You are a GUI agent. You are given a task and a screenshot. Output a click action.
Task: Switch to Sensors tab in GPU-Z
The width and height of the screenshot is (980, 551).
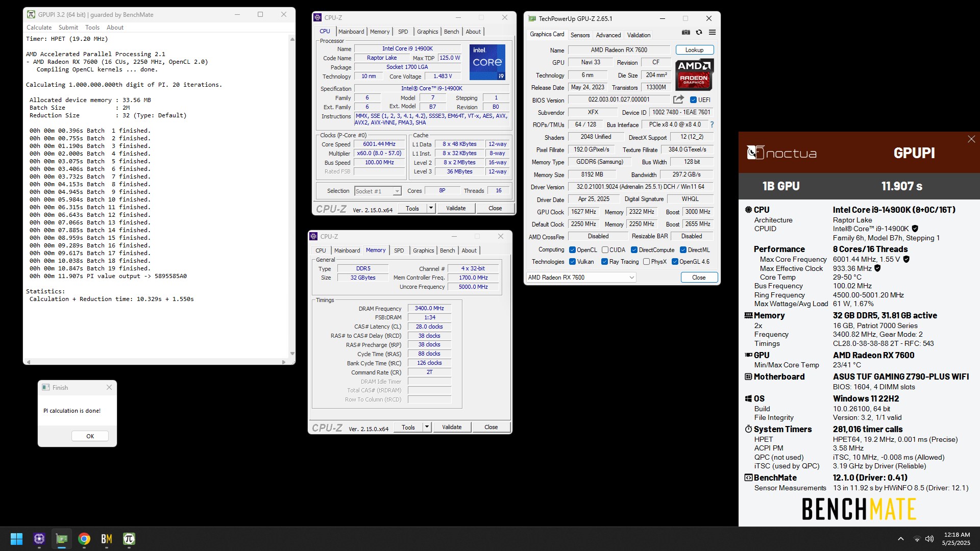[580, 35]
